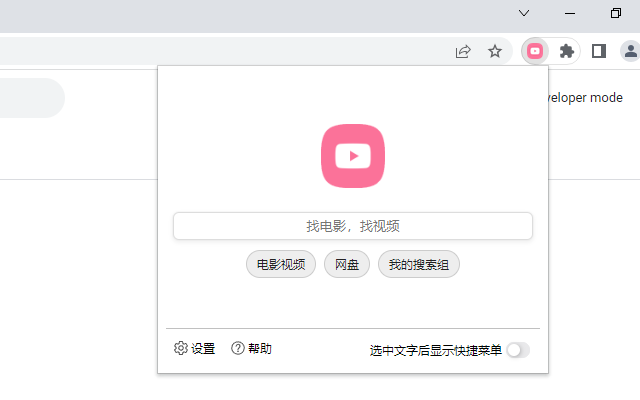Restore down the browser window
The height and width of the screenshot is (400, 640).
(616, 13)
